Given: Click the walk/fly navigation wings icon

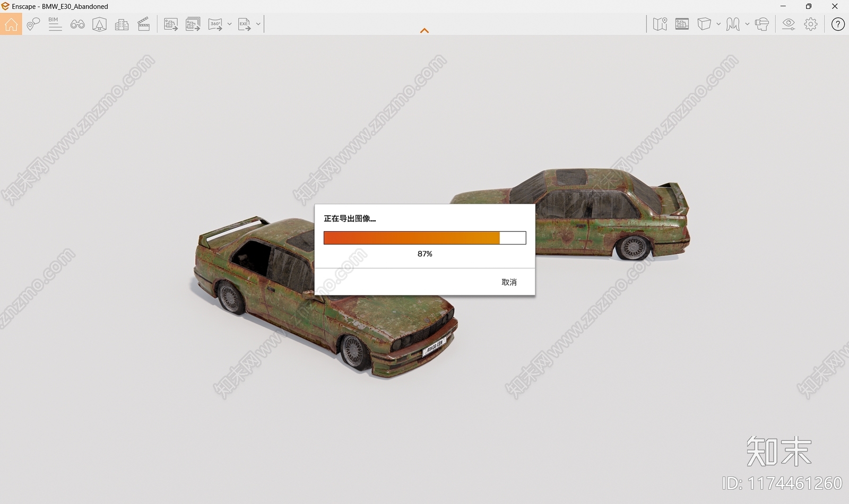Looking at the screenshot, I should click(733, 24).
